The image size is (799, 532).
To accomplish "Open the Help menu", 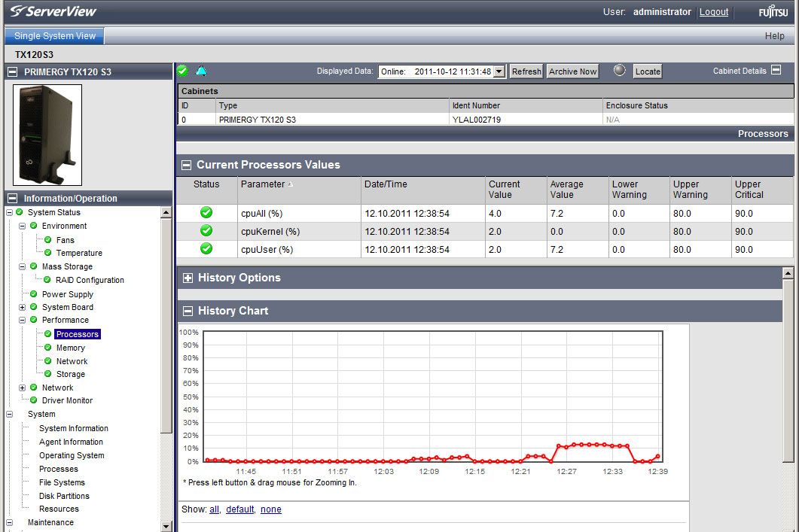I will click(x=774, y=35).
